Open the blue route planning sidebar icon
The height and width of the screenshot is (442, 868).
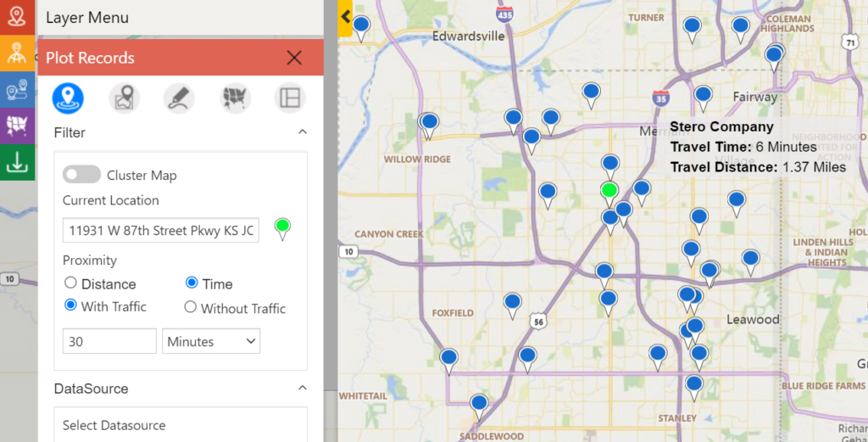17,89
